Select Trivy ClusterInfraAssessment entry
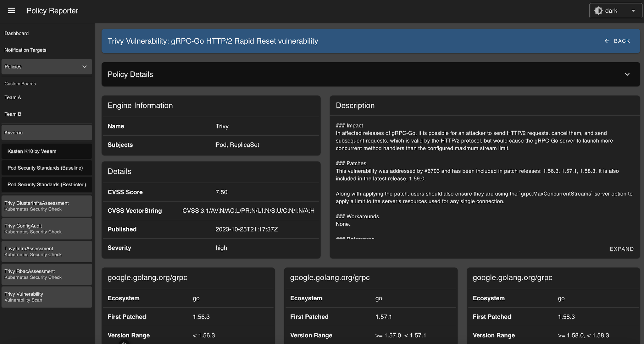Image resolution: width=644 pixels, height=344 pixels. pos(47,206)
